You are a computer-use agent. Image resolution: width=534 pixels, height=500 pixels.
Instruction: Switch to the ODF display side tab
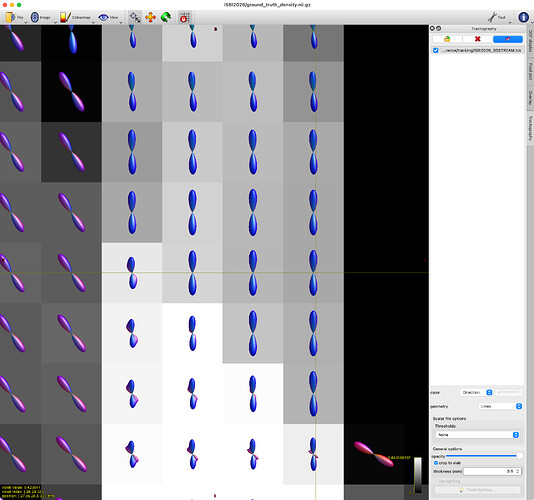click(531, 41)
